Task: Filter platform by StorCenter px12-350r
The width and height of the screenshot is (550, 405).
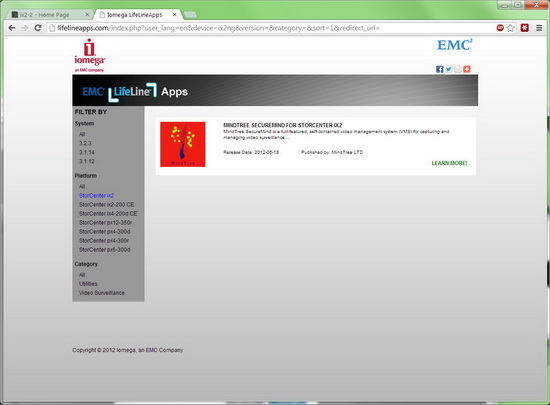Action: 105,223
